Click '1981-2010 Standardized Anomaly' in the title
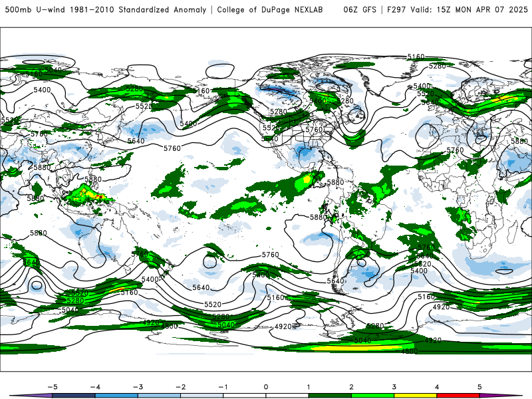 click(x=138, y=9)
